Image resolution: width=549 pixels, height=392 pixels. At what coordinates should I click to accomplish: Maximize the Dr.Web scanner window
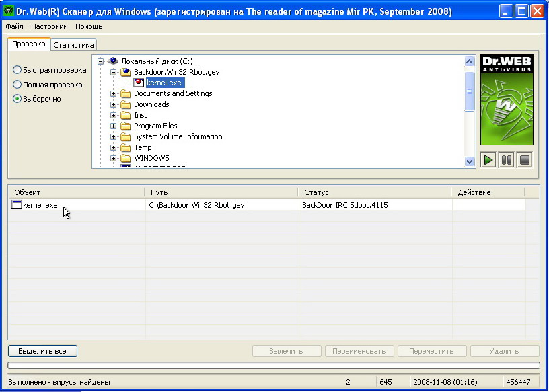click(521, 11)
